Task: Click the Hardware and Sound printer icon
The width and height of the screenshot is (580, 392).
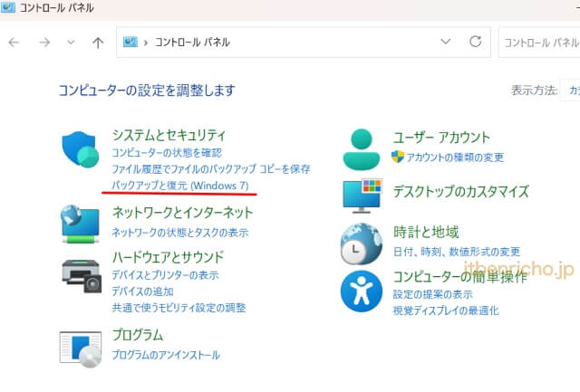Action: (x=80, y=274)
